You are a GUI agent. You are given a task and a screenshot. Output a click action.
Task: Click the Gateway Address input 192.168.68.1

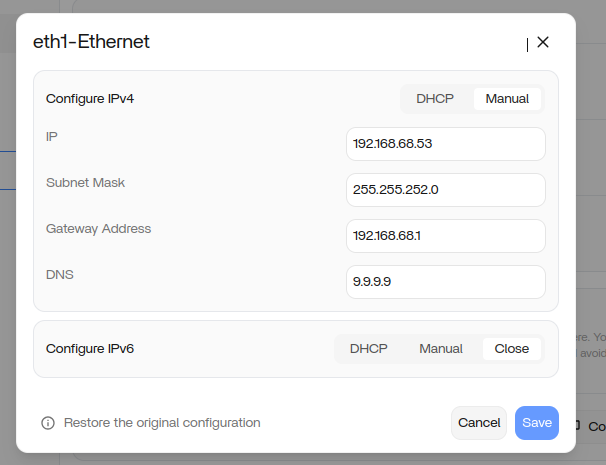coord(445,236)
